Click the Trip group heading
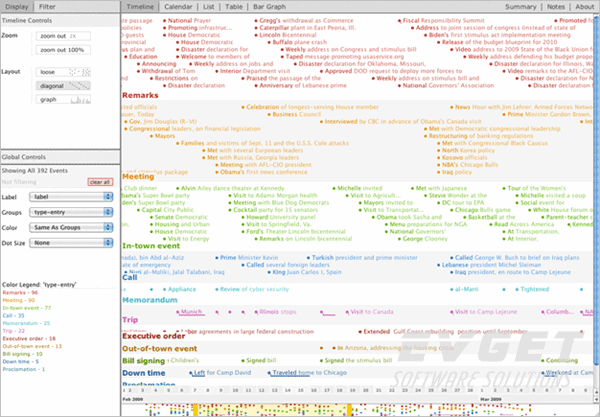The height and width of the screenshot is (417, 600). tap(130, 319)
